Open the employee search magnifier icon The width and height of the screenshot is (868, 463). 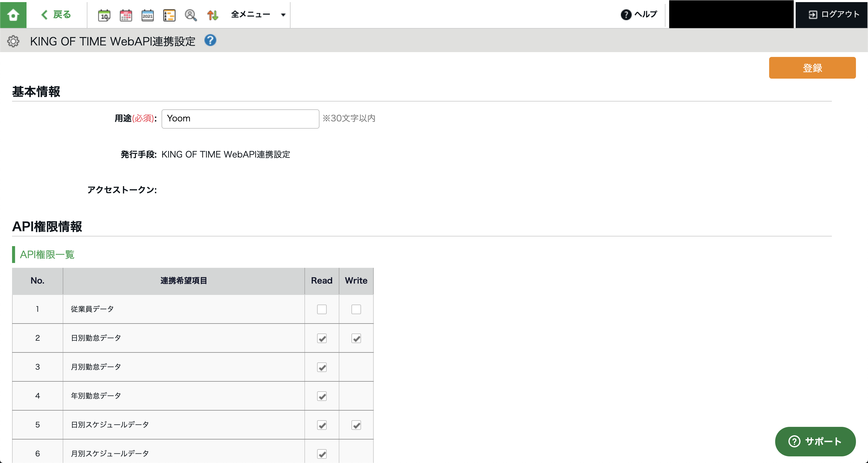191,15
